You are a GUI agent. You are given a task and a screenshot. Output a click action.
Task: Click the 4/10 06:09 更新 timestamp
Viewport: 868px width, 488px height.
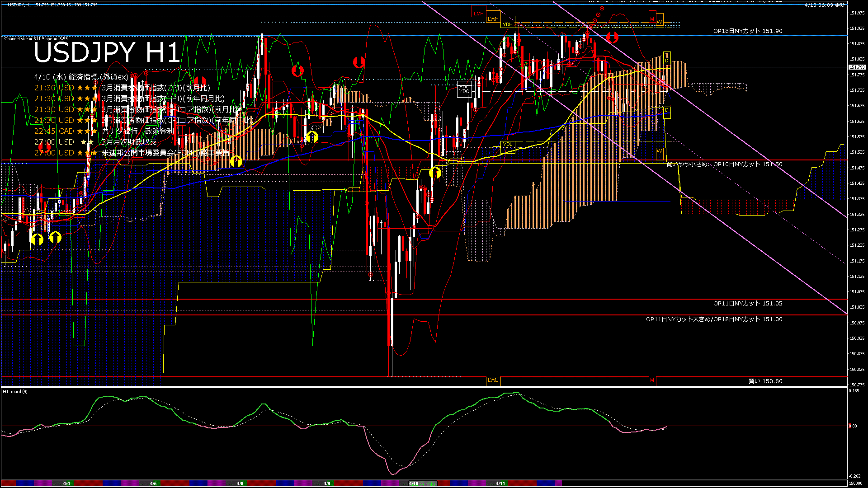(824, 5)
